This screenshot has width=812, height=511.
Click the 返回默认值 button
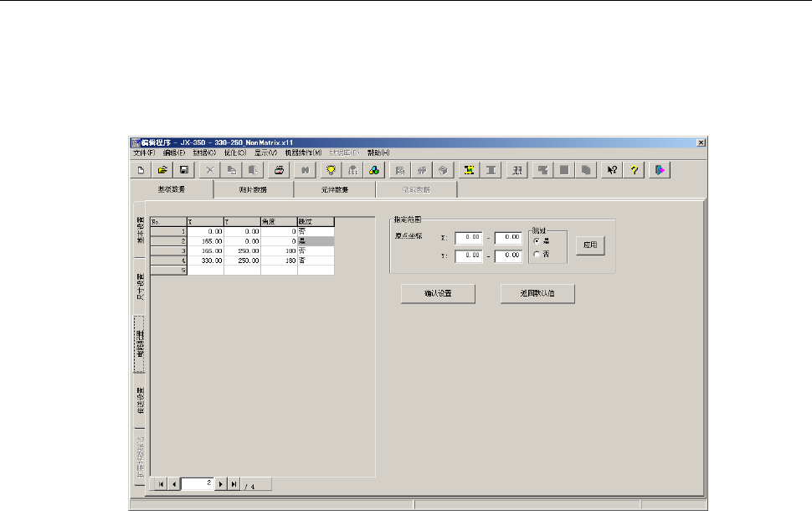(537, 293)
